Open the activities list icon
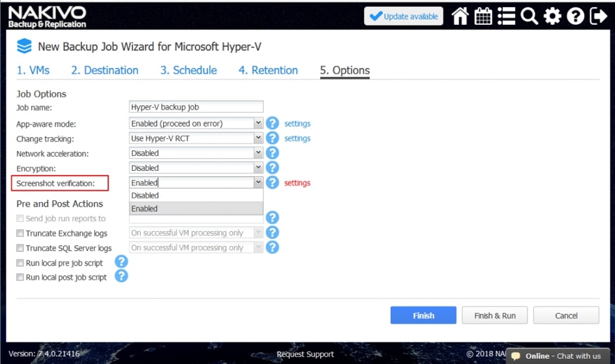Screen dimensions: 615x364 point(506,16)
